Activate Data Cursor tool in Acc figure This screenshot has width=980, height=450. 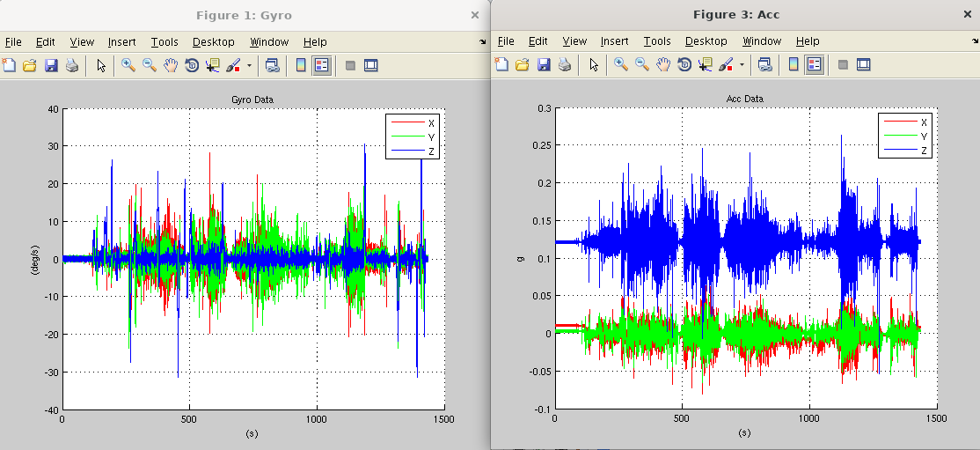(706, 64)
